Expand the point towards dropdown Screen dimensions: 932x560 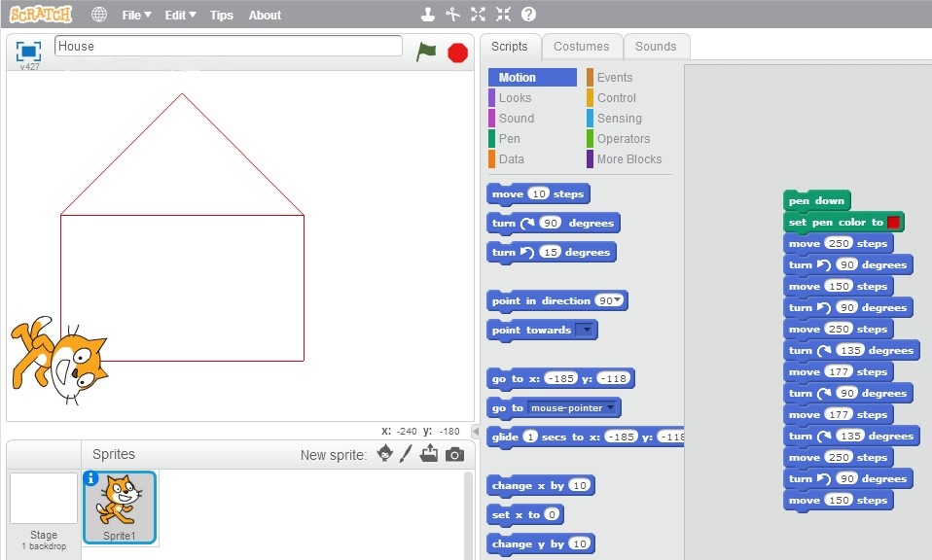pos(585,331)
